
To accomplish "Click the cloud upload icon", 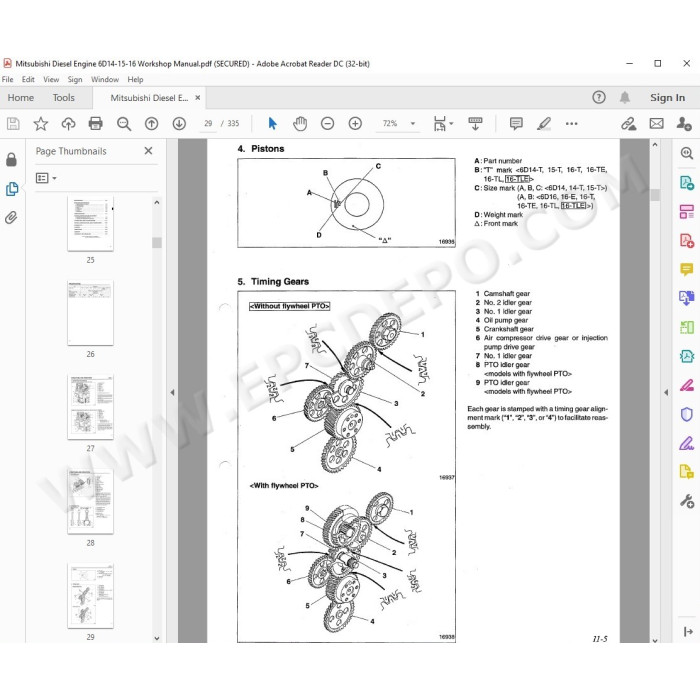I will [68, 124].
